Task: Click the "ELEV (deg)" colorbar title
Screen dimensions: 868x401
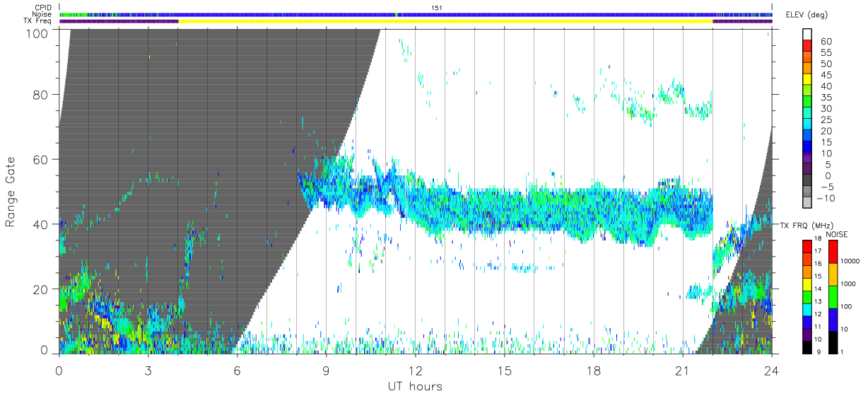Action: (x=807, y=15)
